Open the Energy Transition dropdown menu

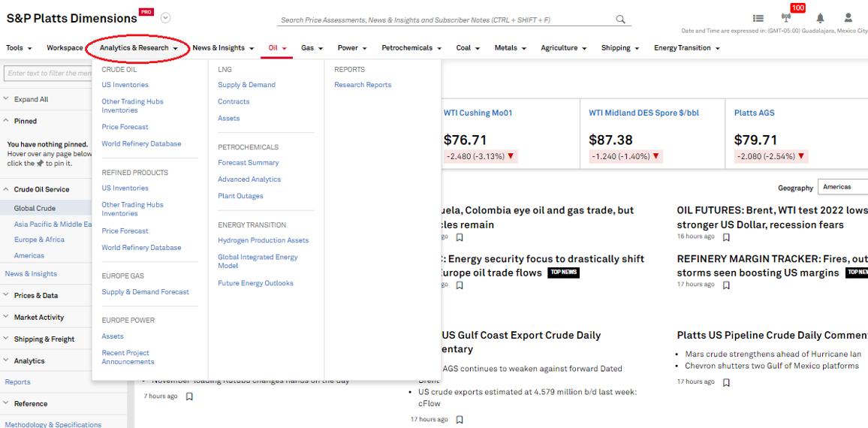coord(686,47)
